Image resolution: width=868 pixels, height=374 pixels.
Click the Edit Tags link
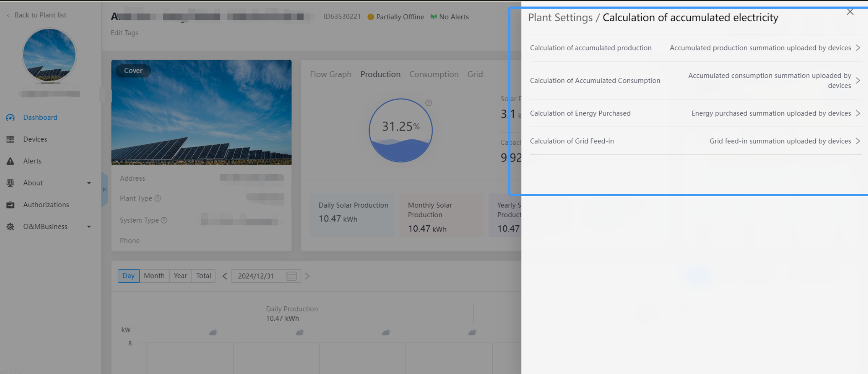124,33
